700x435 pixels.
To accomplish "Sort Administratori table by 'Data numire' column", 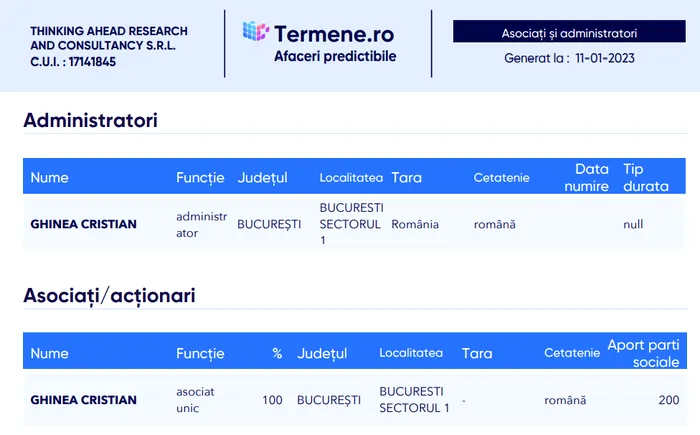I will 591,178.
